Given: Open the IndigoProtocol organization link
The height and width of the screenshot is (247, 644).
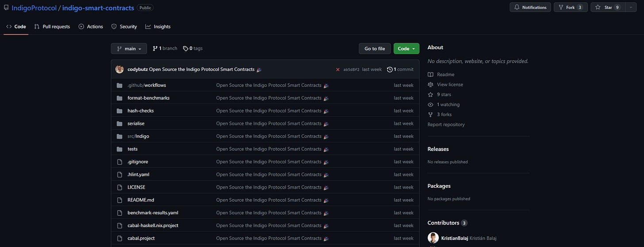Looking at the screenshot, I should coord(34,8).
